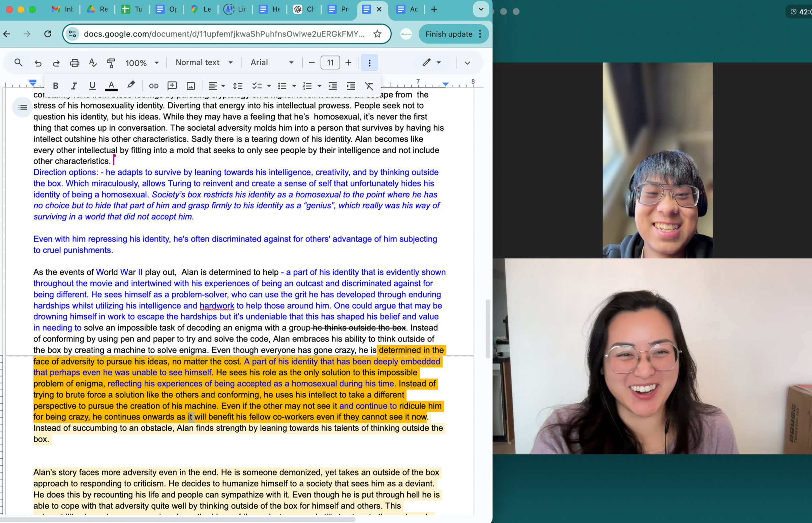Insert an image
This screenshot has height=523, width=812.
(x=191, y=86)
